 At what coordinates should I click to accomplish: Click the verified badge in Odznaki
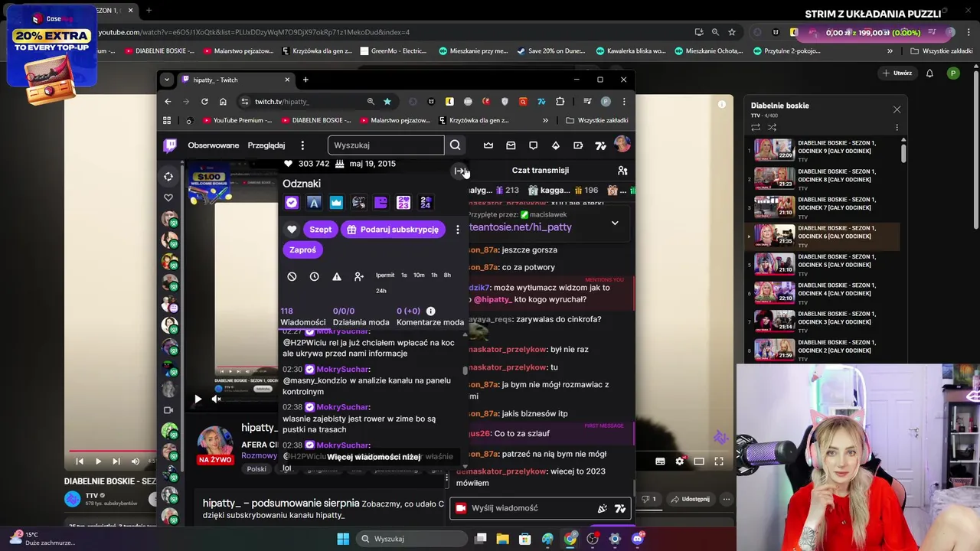pyautogui.click(x=291, y=202)
